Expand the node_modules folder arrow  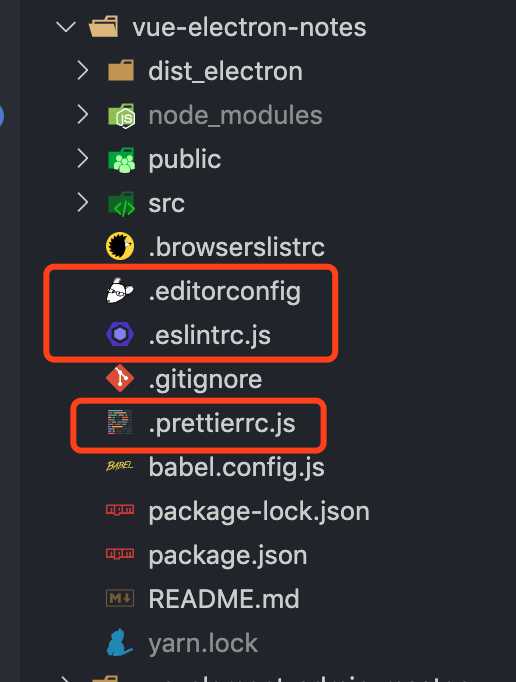(82, 115)
